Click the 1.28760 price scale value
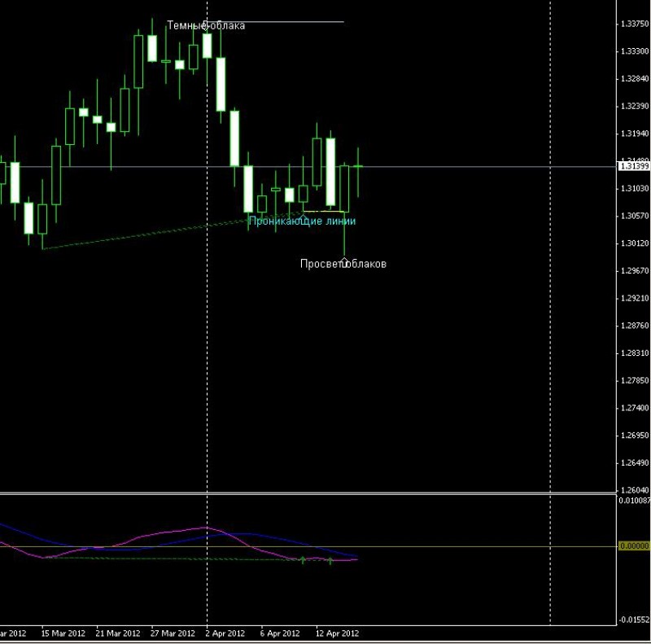 tap(633, 326)
